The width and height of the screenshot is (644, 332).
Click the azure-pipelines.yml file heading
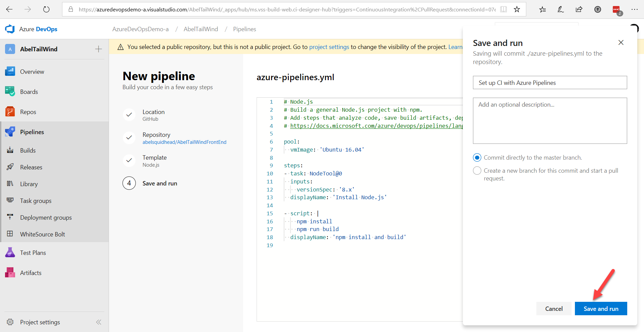tap(295, 77)
